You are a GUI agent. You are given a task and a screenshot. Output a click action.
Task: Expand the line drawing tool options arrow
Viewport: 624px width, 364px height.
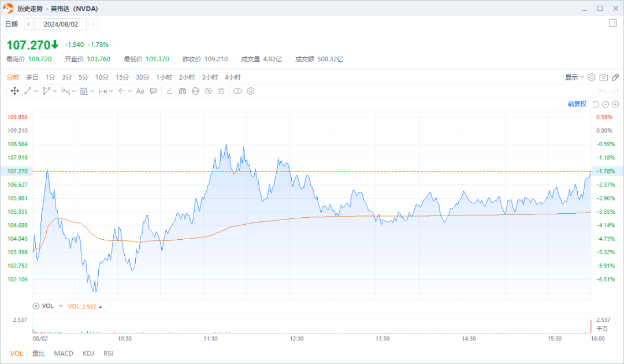point(36,91)
